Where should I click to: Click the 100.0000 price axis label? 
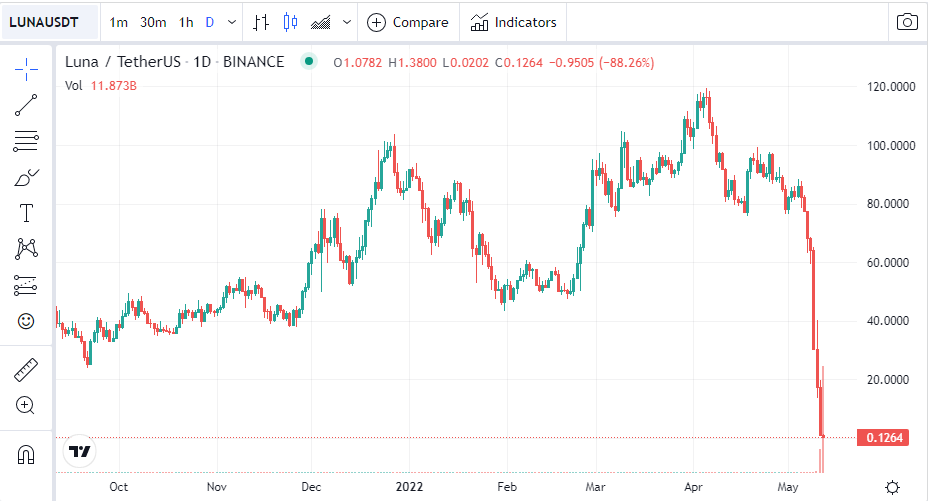coord(891,146)
